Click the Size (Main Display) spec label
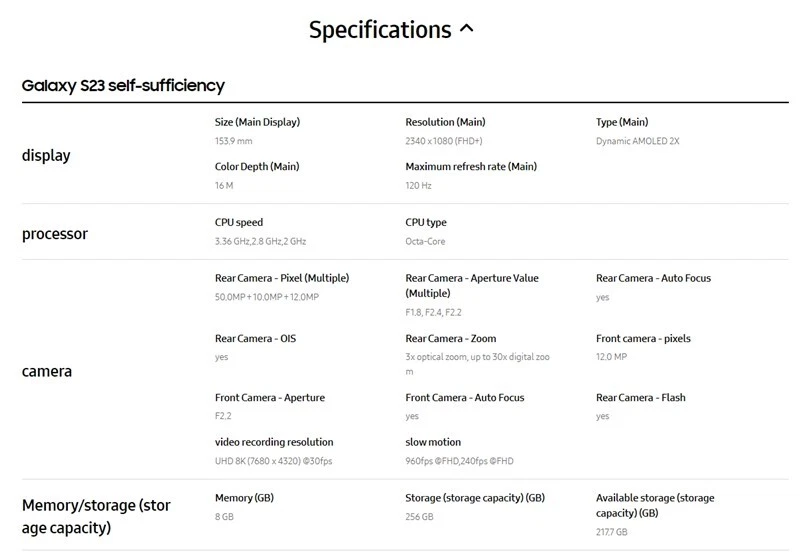Screen dimensions: 800x555 pos(257,122)
